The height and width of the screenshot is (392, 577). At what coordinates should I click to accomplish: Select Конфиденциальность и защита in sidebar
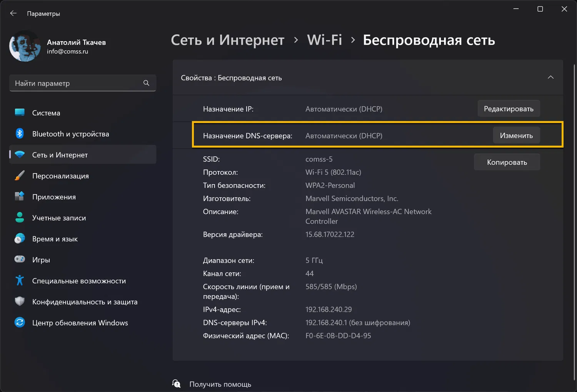coord(85,302)
